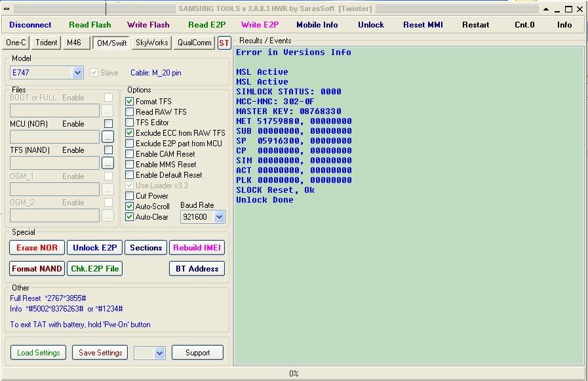
Task: Click 'Unlock Done' log line
Action: point(264,200)
